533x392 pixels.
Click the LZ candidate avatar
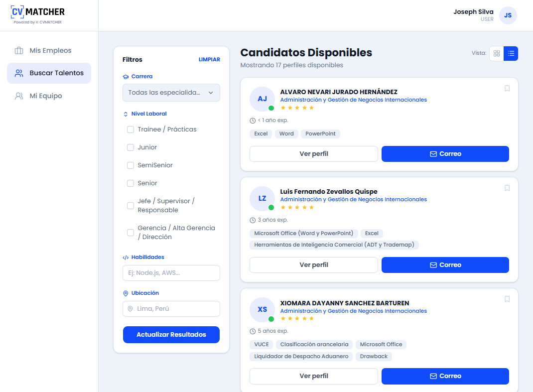[x=262, y=199]
